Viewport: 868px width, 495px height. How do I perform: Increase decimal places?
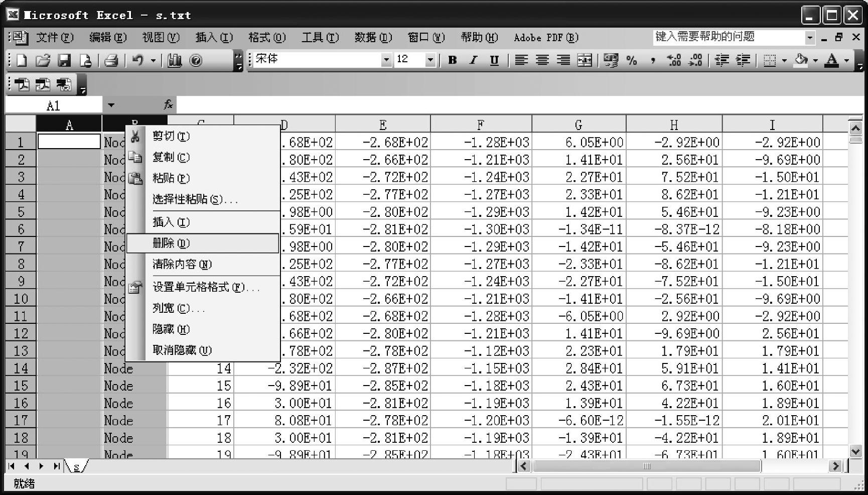point(674,60)
